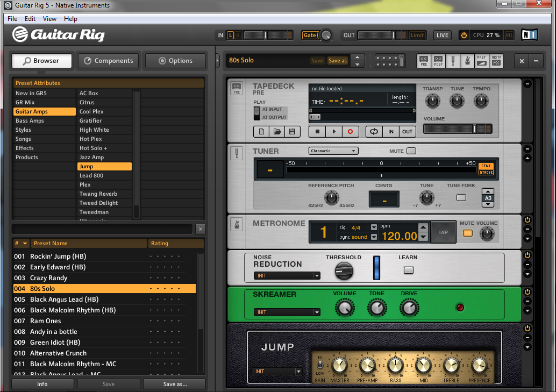Minimize the Tuner module
Viewport: 556px width, 392px height.
(528, 149)
